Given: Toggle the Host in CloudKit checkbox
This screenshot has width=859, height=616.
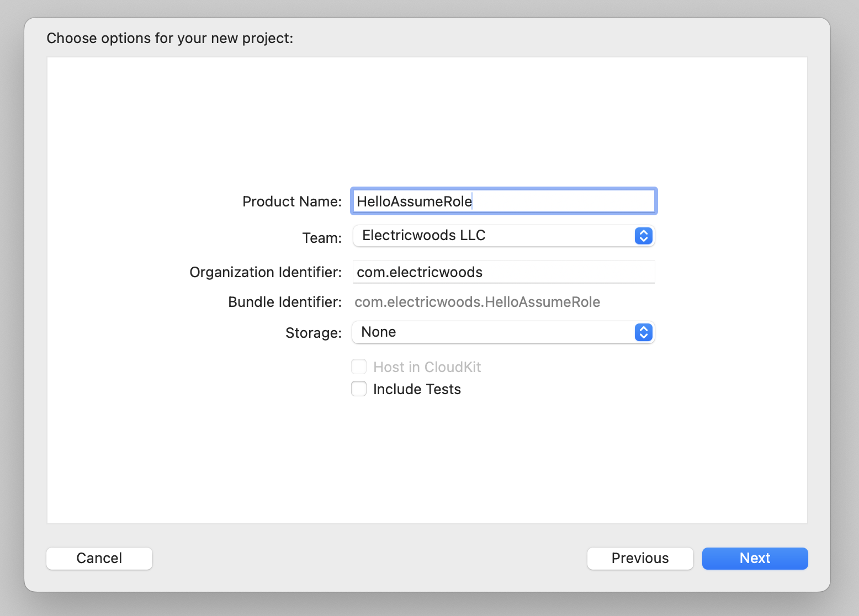Looking at the screenshot, I should pyautogui.click(x=359, y=367).
